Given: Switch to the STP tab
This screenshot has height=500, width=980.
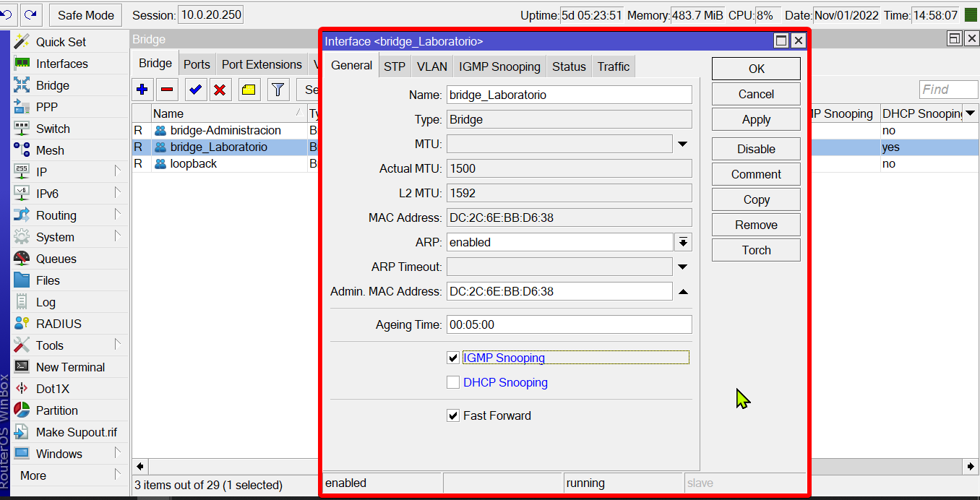Looking at the screenshot, I should click(x=394, y=66).
